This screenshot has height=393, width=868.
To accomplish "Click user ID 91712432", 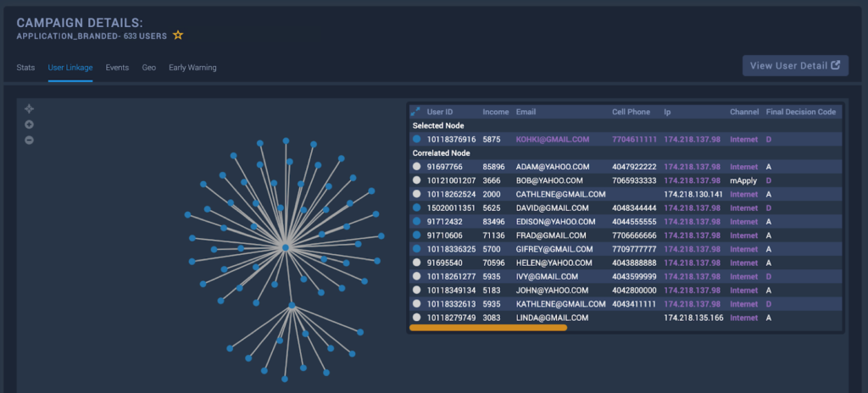I will pyautogui.click(x=444, y=221).
